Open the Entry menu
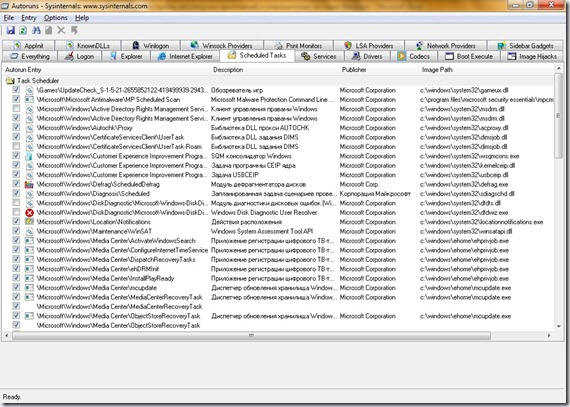Screen dimensions: 570x407 [29, 18]
